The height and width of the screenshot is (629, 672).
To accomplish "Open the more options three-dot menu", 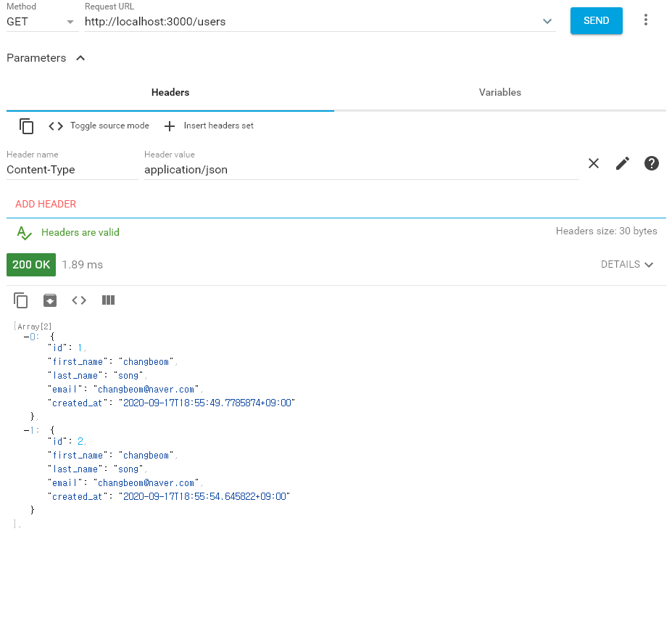I will pyautogui.click(x=645, y=20).
